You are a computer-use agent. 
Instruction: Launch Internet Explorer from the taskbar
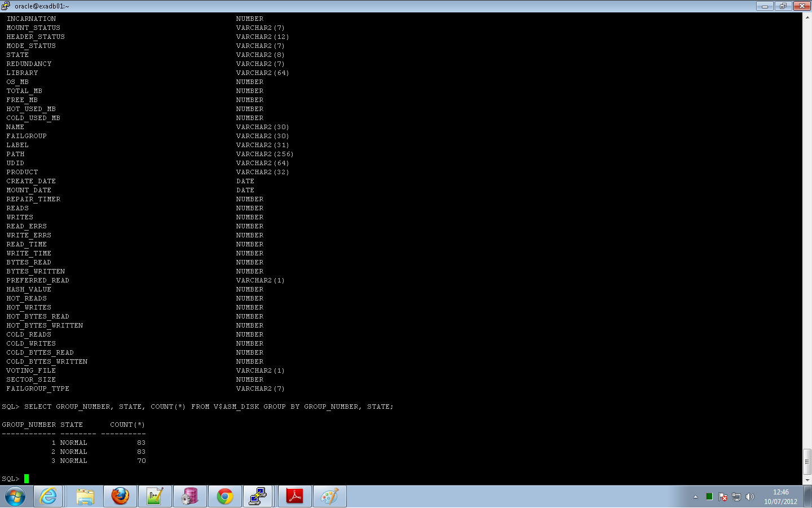click(48, 497)
